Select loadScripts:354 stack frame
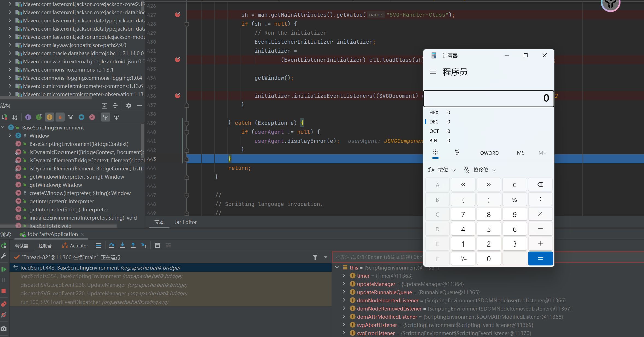 pyautogui.click(x=171, y=276)
